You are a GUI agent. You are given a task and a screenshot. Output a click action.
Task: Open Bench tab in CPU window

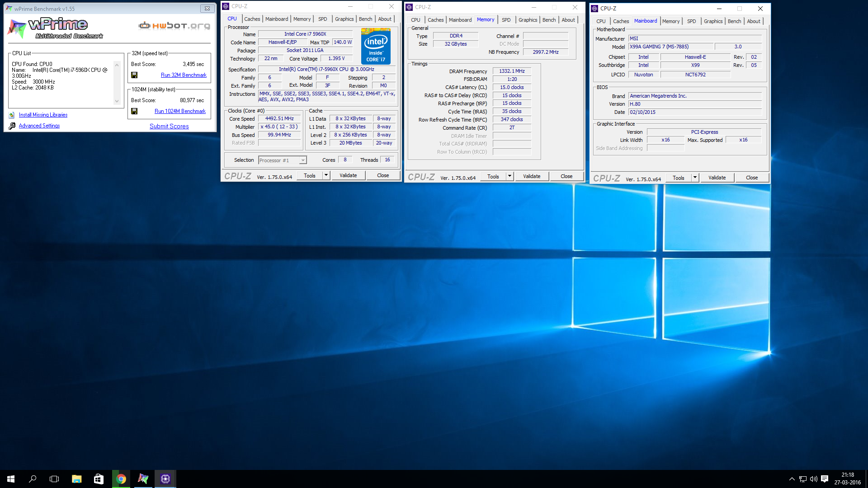(366, 19)
